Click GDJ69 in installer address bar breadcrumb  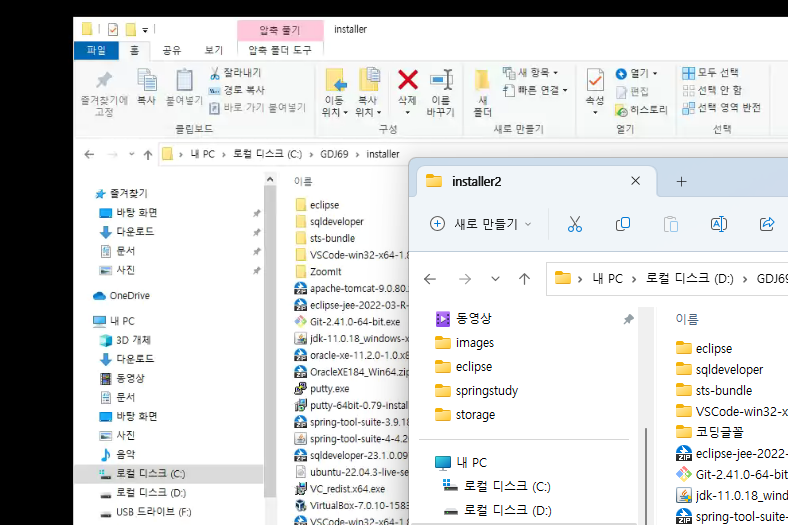[334, 154]
